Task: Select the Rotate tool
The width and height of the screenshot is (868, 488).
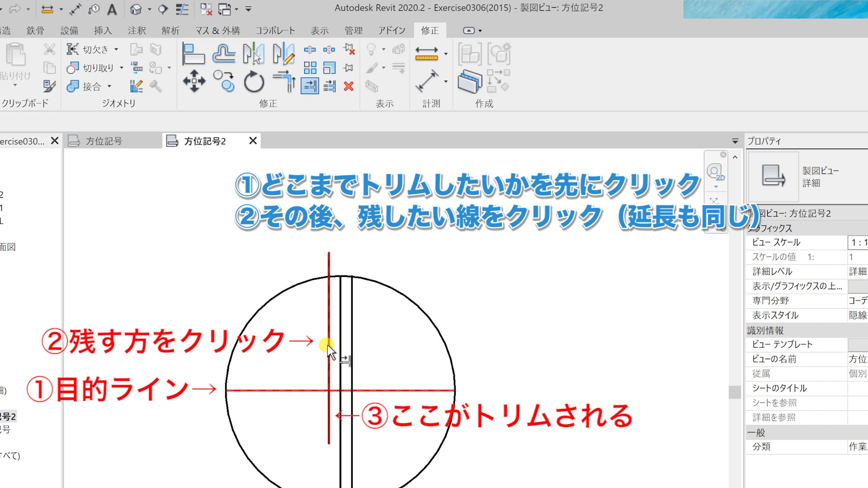Action: click(254, 82)
